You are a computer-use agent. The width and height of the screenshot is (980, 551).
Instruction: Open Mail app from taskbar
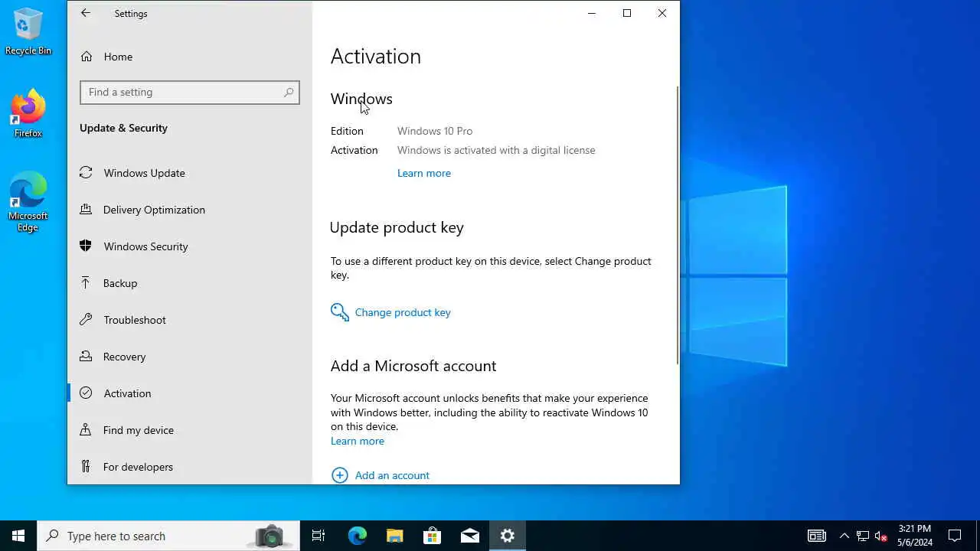470,536
